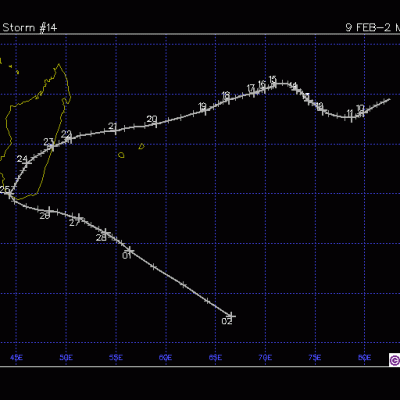Select the track marker labeled 20
The height and width of the screenshot is (400, 400).
[x=155, y=123]
